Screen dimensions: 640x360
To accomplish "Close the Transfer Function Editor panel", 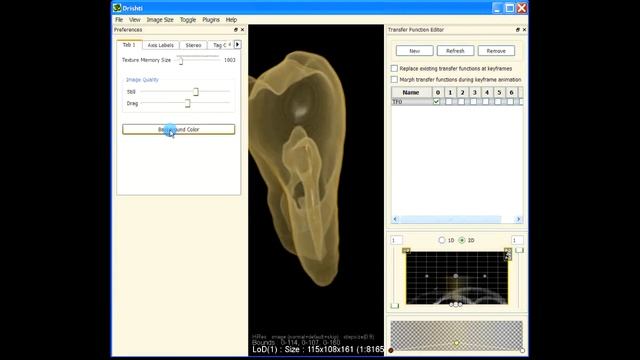I will click(x=524, y=30).
